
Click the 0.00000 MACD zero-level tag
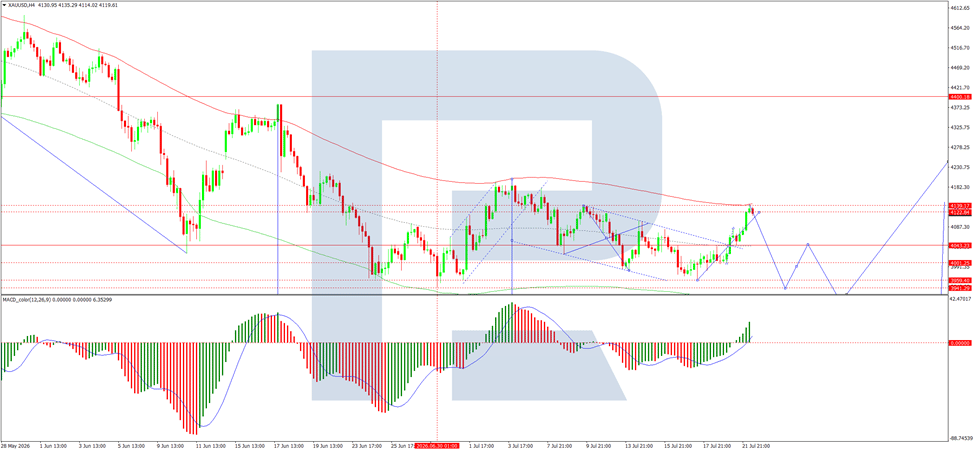pos(960,343)
